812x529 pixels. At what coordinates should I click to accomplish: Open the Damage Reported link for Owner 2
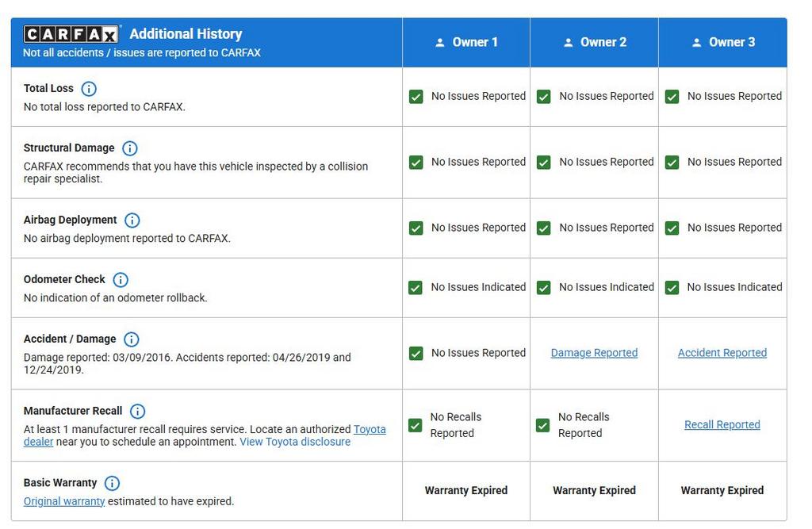tap(594, 353)
